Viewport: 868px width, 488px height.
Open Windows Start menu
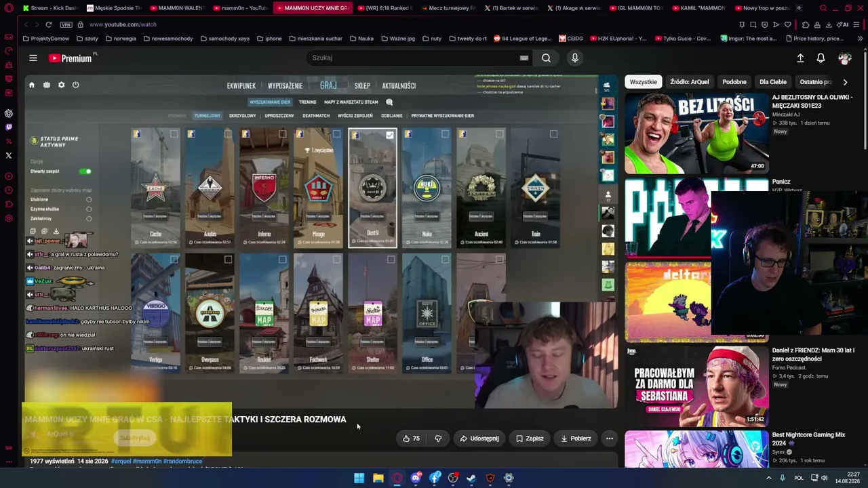click(x=359, y=478)
